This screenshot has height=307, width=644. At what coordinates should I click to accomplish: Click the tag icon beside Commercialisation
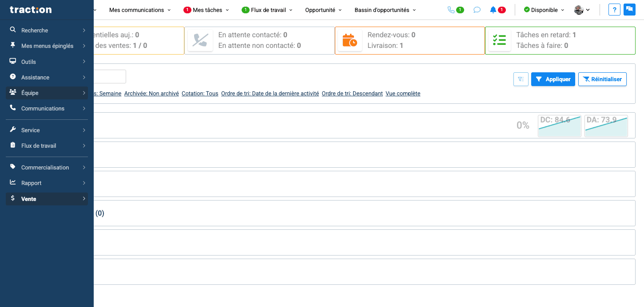[13, 167]
